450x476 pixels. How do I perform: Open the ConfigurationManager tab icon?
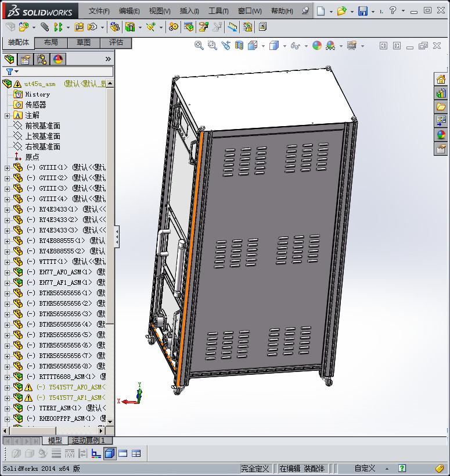pyautogui.click(x=42, y=59)
